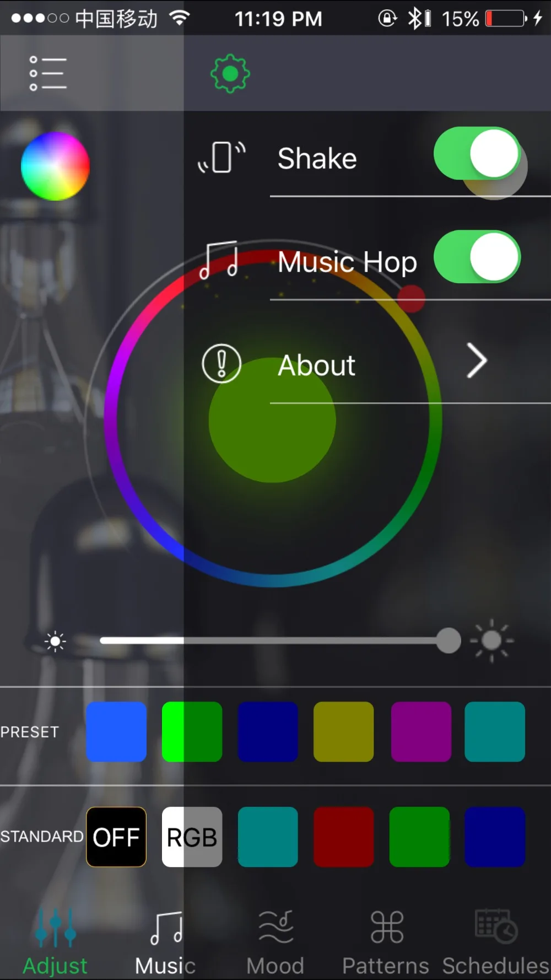The height and width of the screenshot is (980, 551).
Task: Tap the green center color circle
Action: [x=272, y=420]
